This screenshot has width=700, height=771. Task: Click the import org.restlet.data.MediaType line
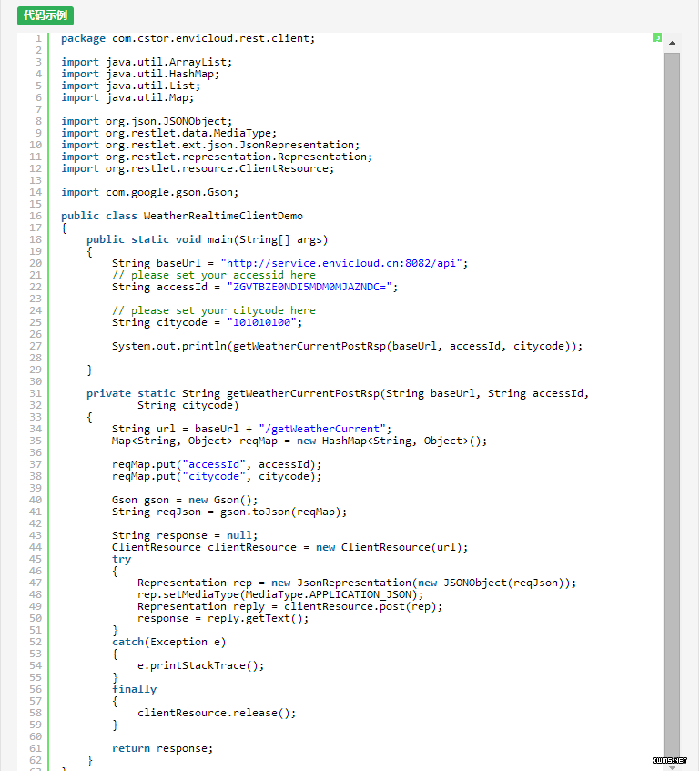168,133
